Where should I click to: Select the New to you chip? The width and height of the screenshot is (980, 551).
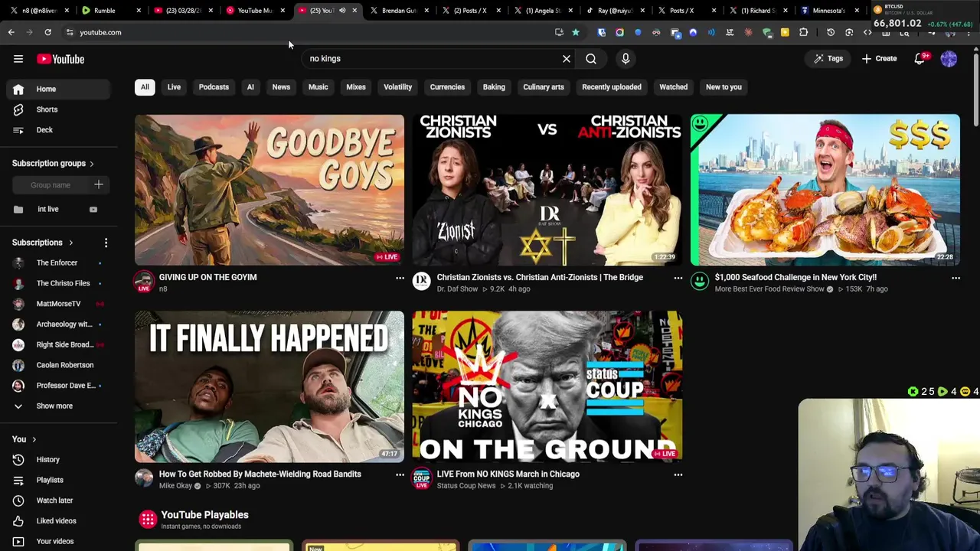click(x=724, y=87)
